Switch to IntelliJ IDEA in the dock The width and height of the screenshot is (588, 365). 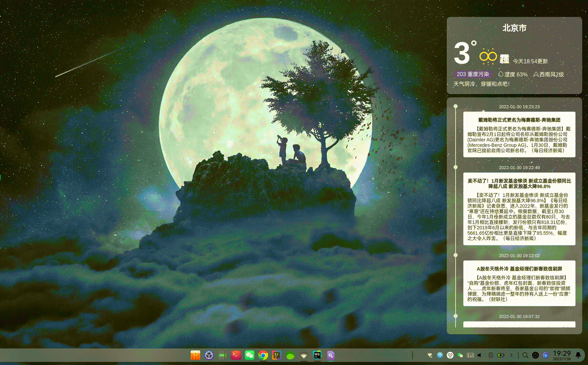tap(277, 355)
